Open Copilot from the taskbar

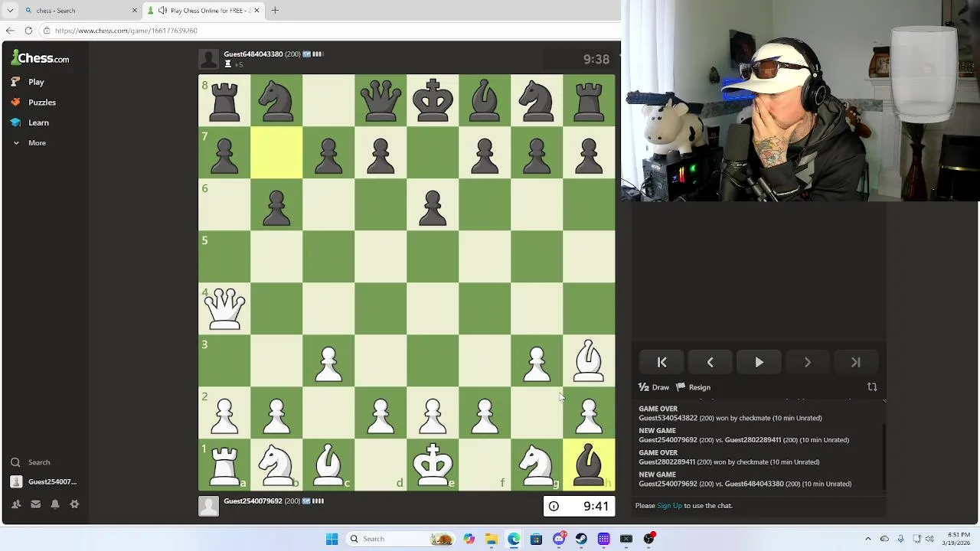coord(469,539)
